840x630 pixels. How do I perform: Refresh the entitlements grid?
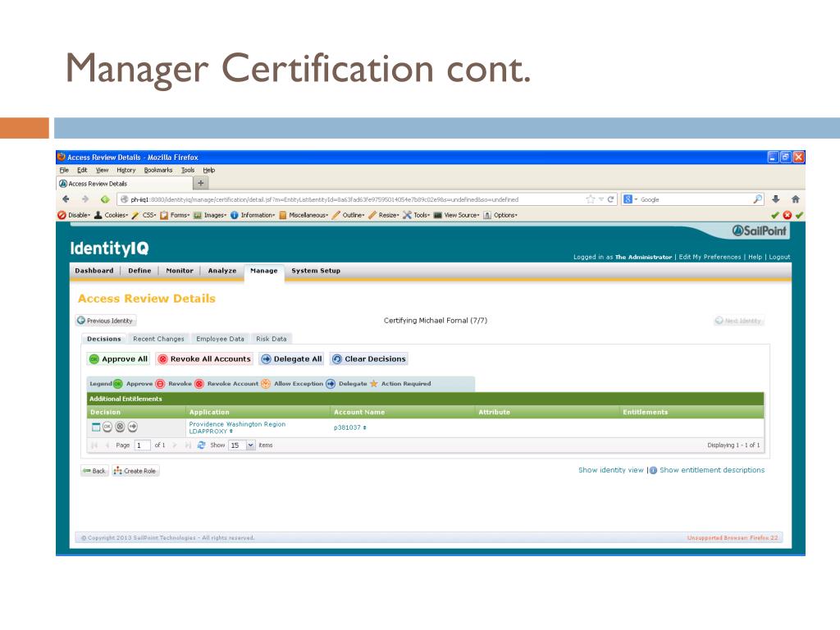[202, 445]
